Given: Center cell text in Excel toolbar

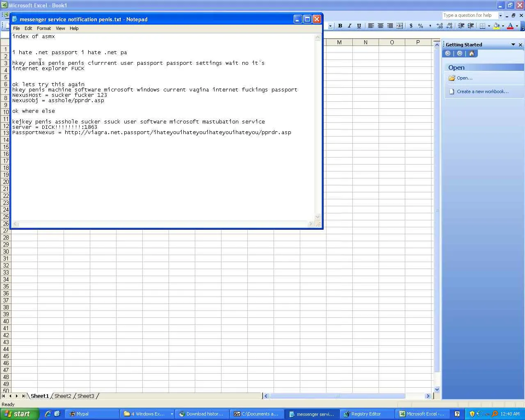Looking at the screenshot, I should [x=381, y=26].
